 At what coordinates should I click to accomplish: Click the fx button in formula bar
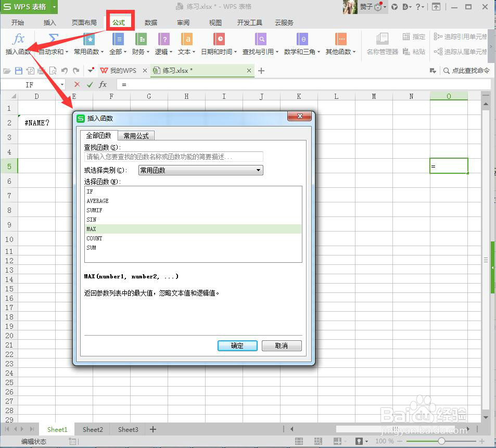[103, 84]
